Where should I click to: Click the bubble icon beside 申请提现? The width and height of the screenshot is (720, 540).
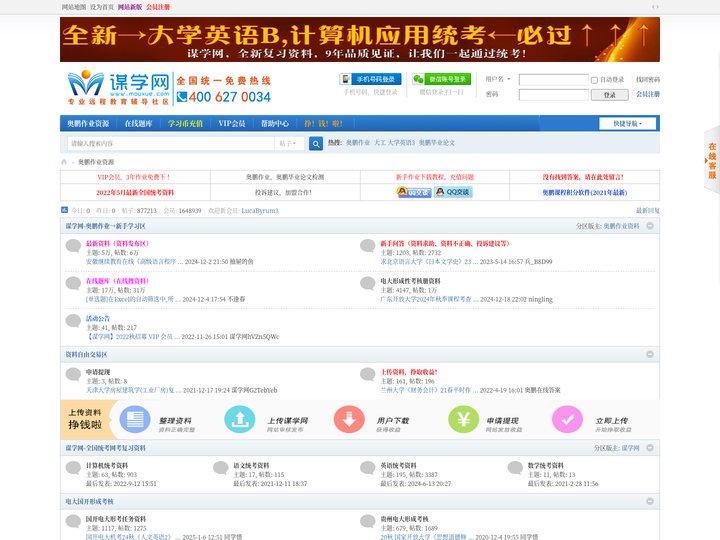(73, 374)
